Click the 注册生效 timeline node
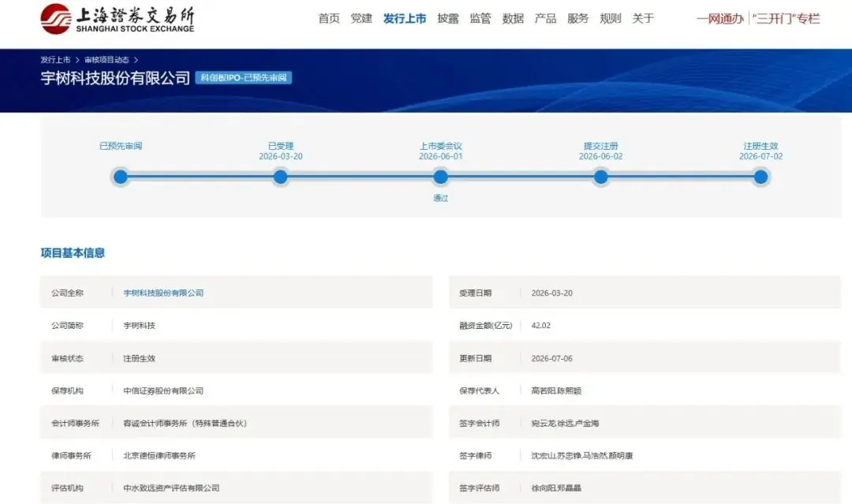The image size is (852, 504). [x=760, y=177]
